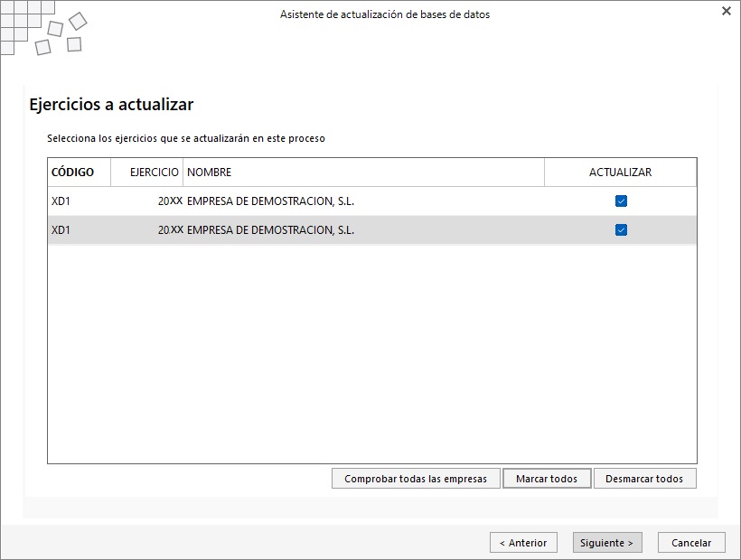Sort by the CÓDIGO column header
Image resolution: width=741 pixels, height=560 pixels.
pos(79,173)
